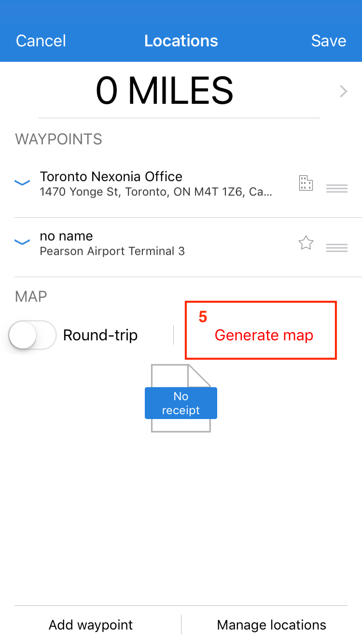Tap reorder handle for Toronto Nexonia Office
362x644 pixels.
(337, 188)
